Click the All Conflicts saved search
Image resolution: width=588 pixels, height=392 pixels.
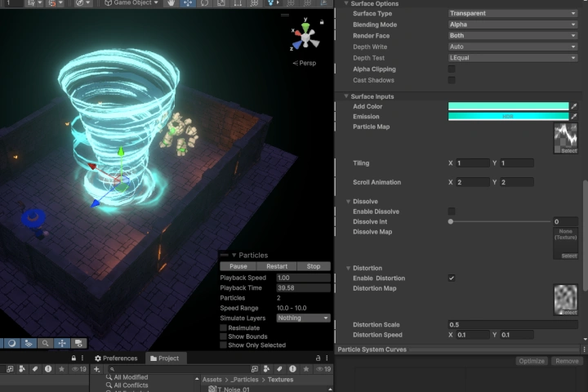(x=127, y=385)
